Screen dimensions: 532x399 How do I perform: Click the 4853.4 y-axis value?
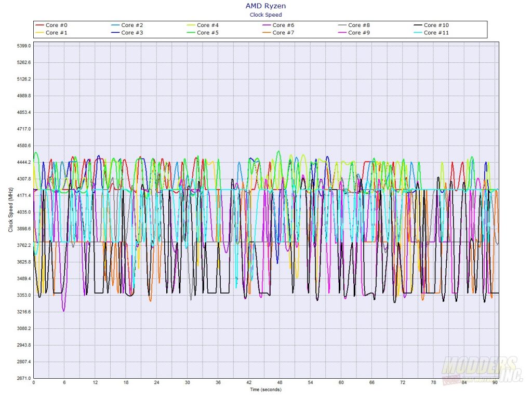tap(24, 112)
